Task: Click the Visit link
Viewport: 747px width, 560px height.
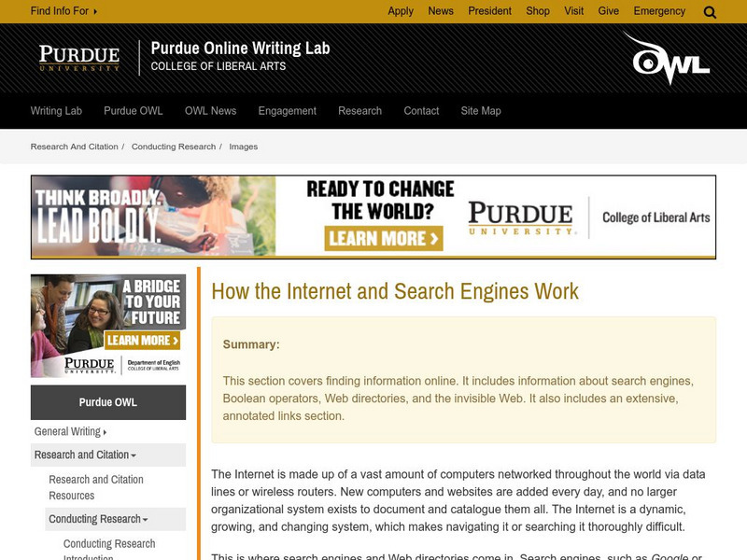Action: tap(574, 11)
